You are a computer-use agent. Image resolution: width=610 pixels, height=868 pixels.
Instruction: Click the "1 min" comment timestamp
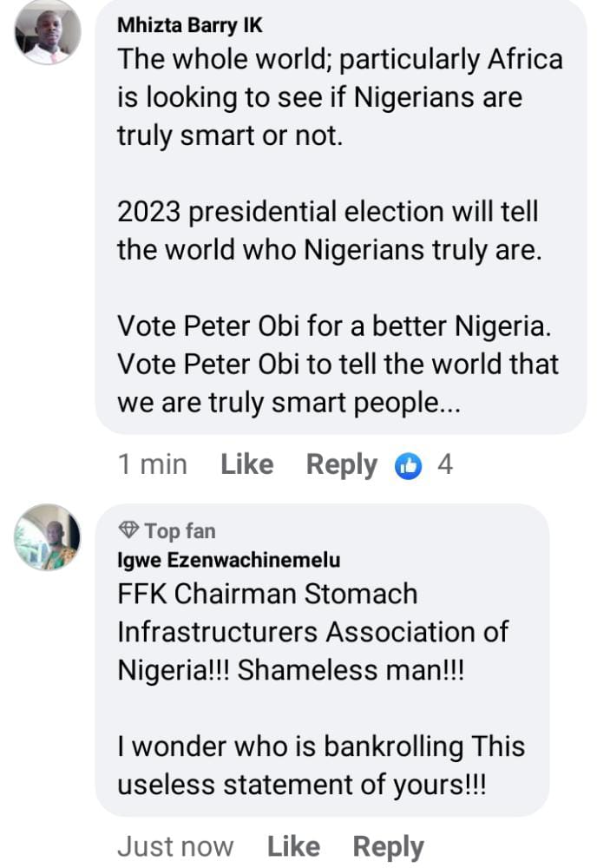coord(152,465)
